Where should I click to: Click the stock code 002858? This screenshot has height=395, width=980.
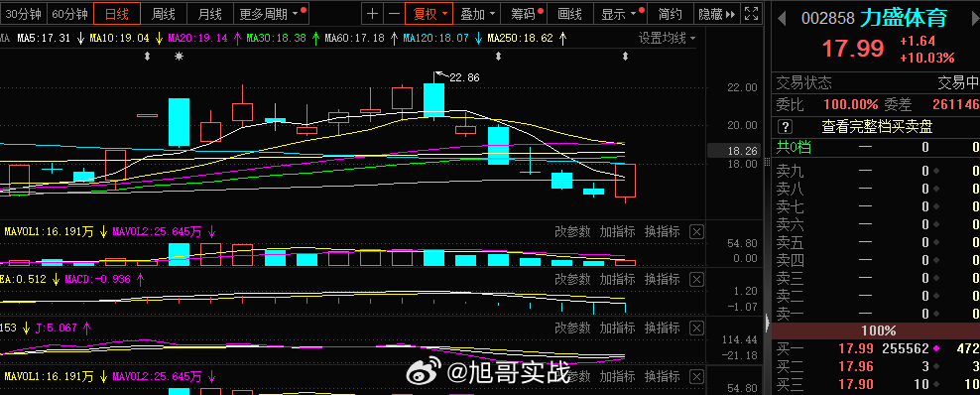pos(827,19)
